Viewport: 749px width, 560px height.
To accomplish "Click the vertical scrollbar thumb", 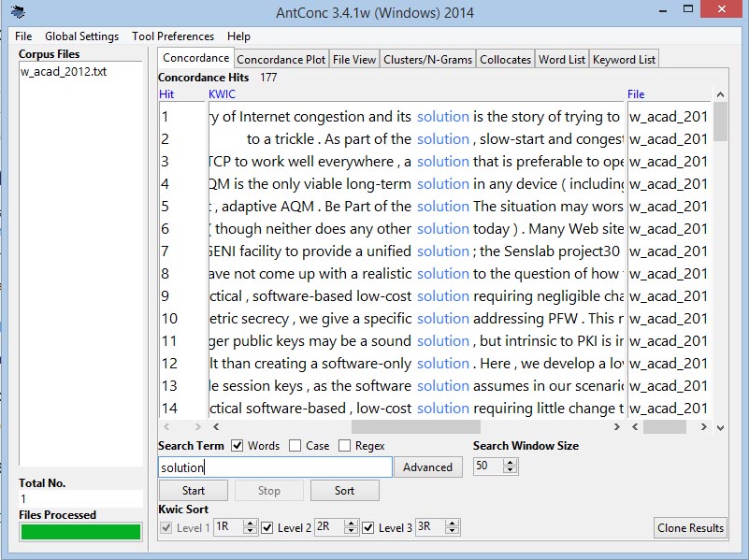I will (720, 122).
